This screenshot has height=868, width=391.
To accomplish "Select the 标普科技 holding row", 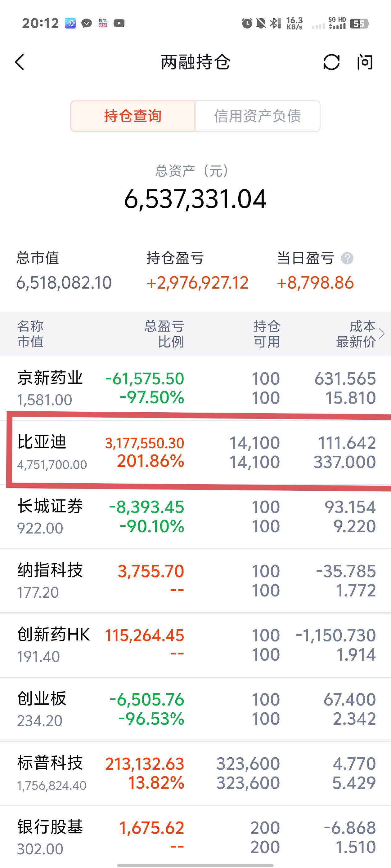I will coord(196,773).
